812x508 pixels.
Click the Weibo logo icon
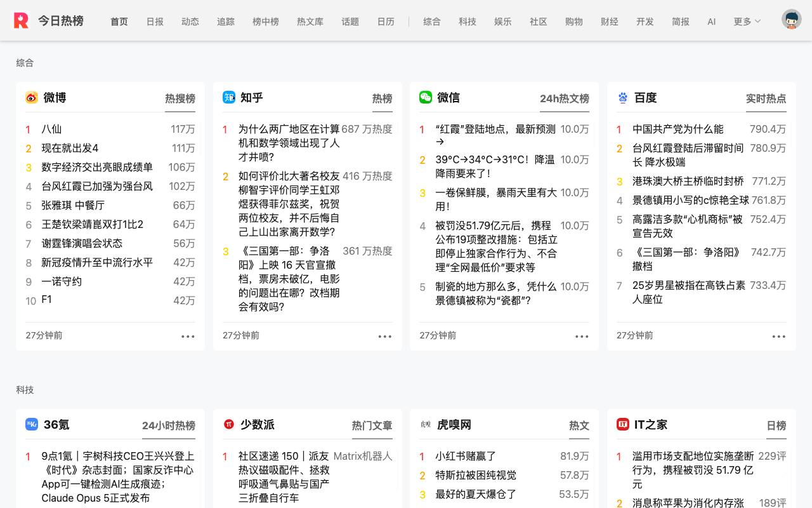click(32, 97)
